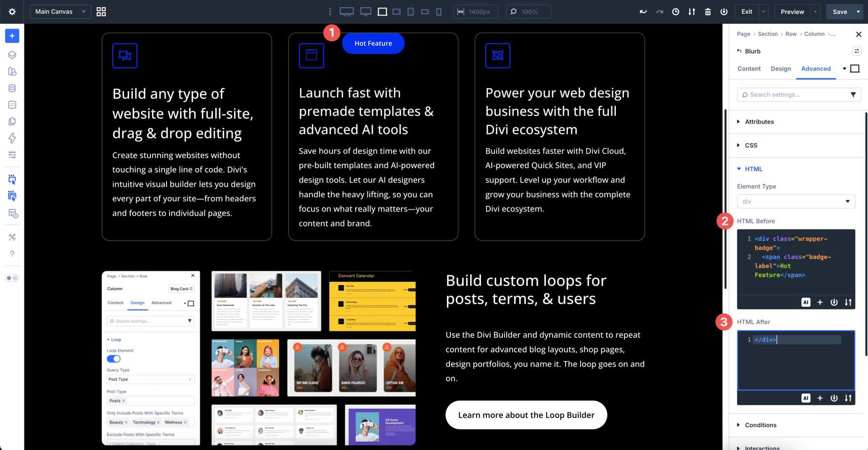This screenshot has height=450, width=868.
Task: Save the page
Action: click(840, 12)
